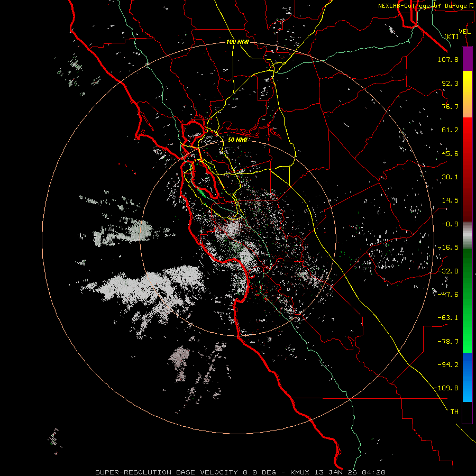Click the 14.5 scale value
The image size is (476, 476).
click(x=450, y=200)
